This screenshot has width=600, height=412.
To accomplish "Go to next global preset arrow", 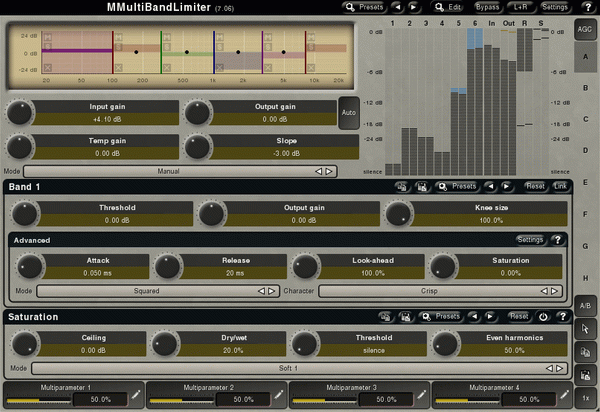I will [413, 7].
